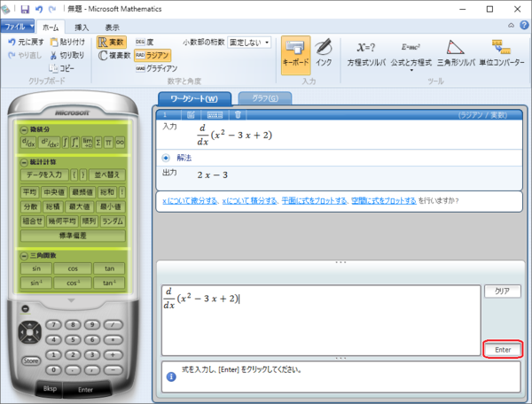Expand the solution steps (解法)
Viewport: 532px width, 404px height.
pos(166,158)
